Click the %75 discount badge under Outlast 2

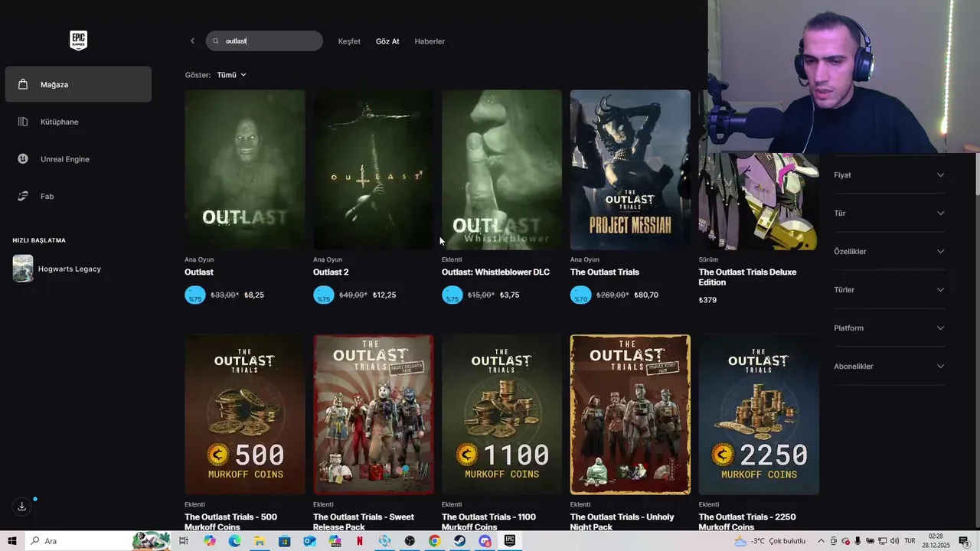pyautogui.click(x=324, y=295)
